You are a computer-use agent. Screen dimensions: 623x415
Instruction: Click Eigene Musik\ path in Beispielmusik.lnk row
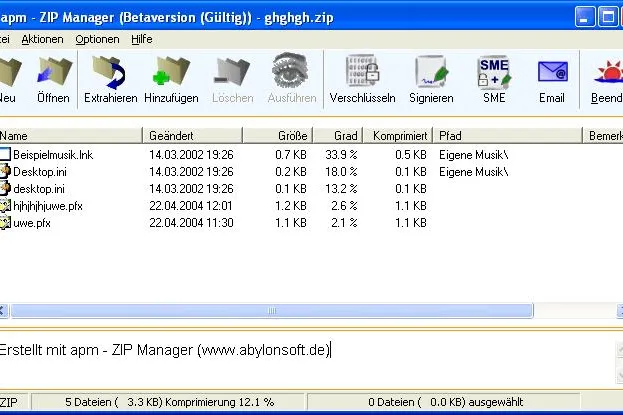474,155
